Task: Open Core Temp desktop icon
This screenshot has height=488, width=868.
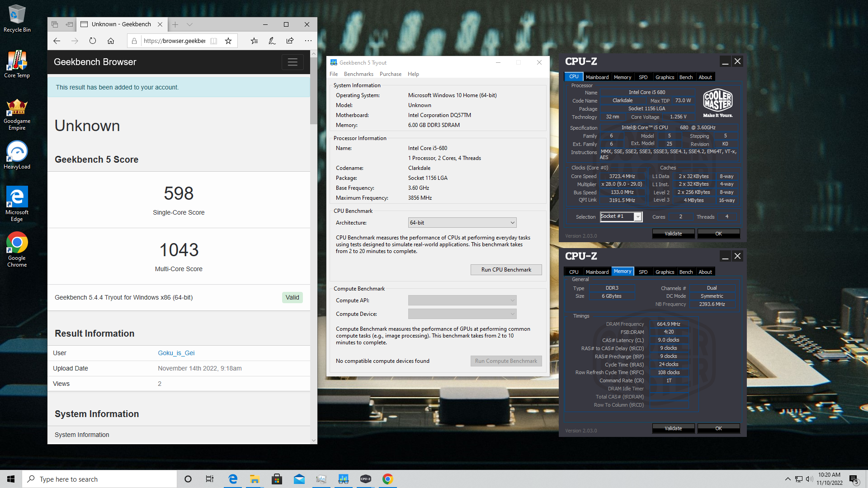Action: tap(17, 64)
